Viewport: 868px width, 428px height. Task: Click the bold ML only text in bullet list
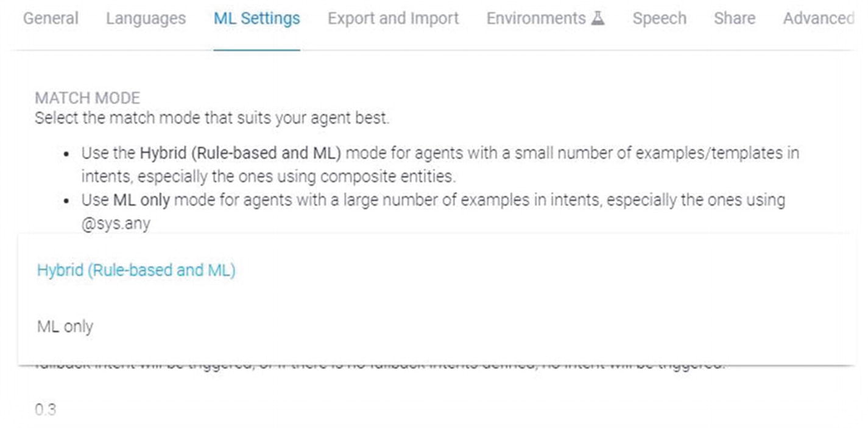pos(141,200)
